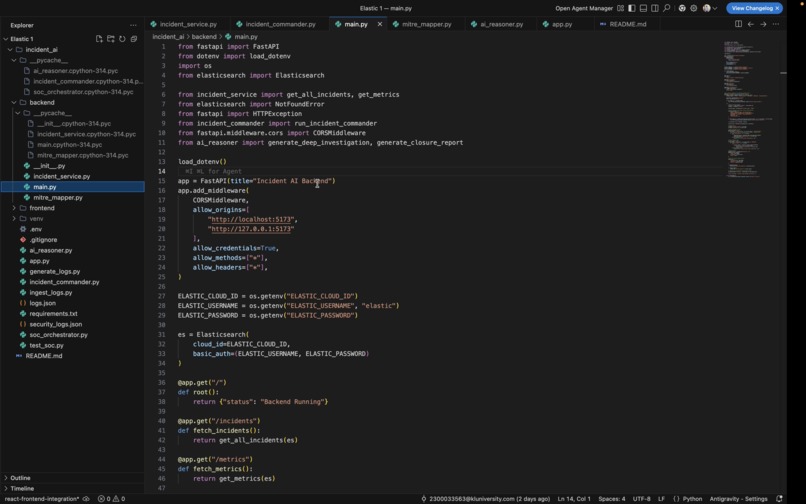The height and width of the screenshot is (504, 806).
Task: Open ingest_logs.py in Explorer
Action: click(51, 292)
